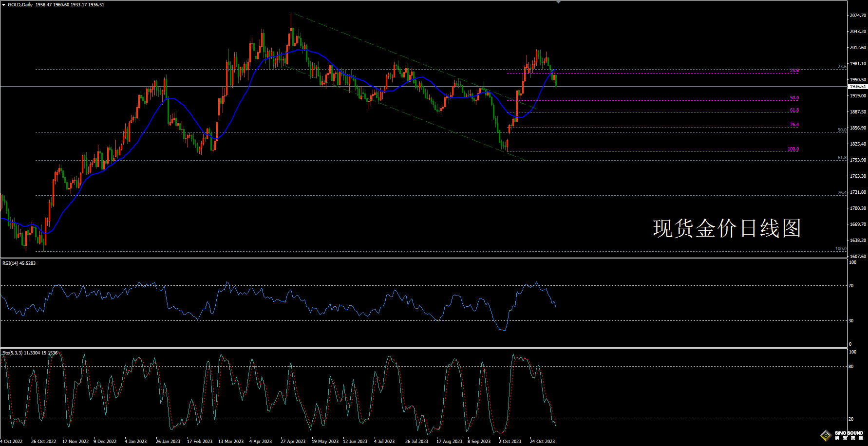The width and height of the screenshot is (868, 446).
Task: Click the magenta 100.0 Fibonacci level label
Action: point(793,149)
